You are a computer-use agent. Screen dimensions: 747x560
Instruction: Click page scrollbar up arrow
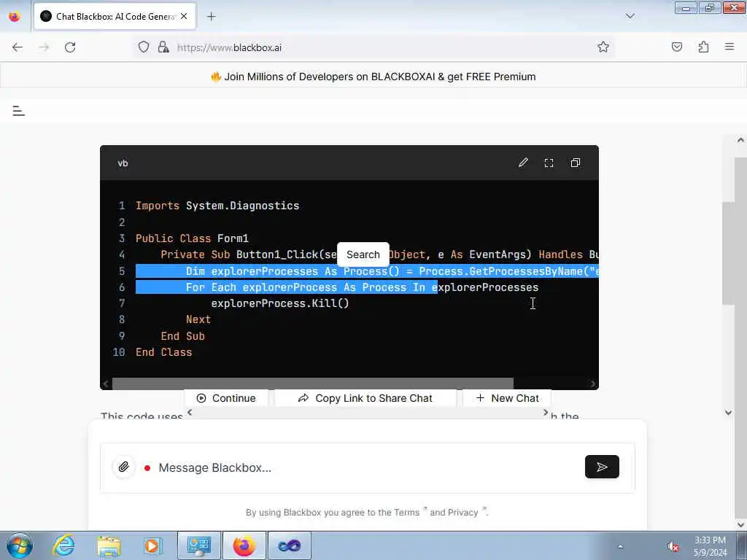pos(740,140)
